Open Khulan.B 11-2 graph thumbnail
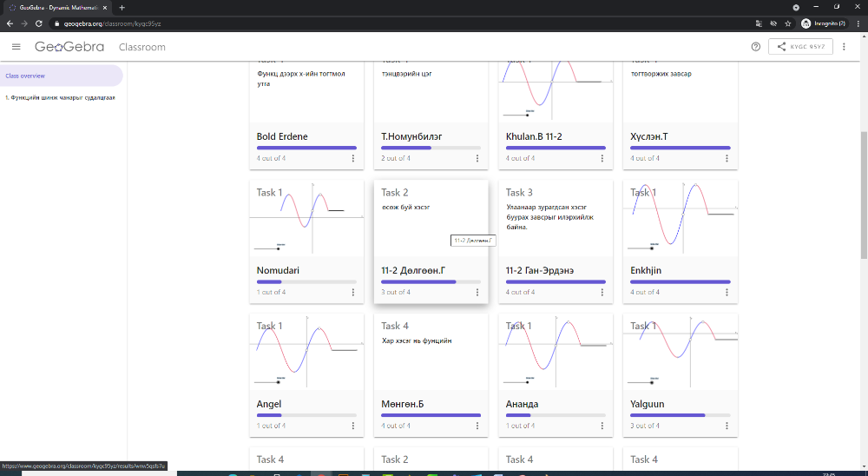This screenshot has height=476, width=868. (556, 91)
